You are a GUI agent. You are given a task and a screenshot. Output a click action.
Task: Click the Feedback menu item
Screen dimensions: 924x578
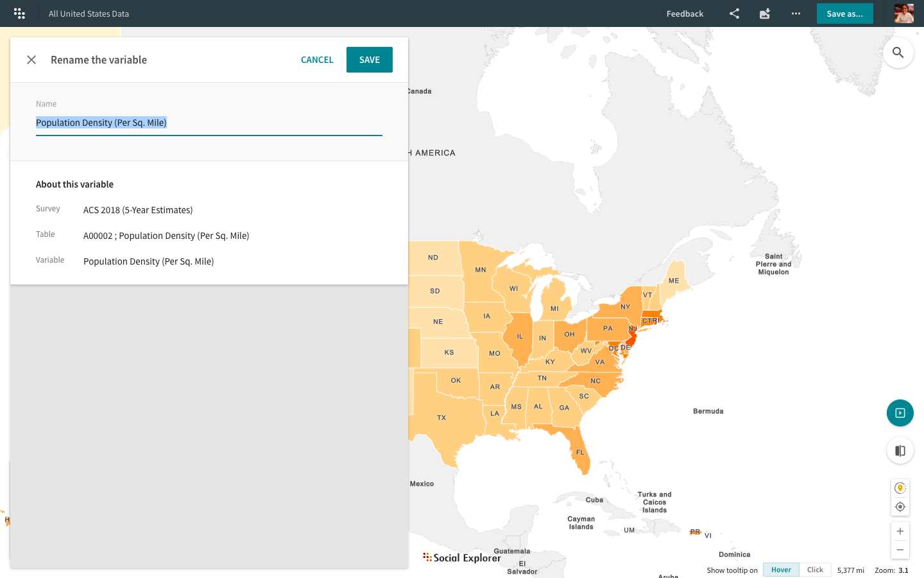tap(684, 13)
